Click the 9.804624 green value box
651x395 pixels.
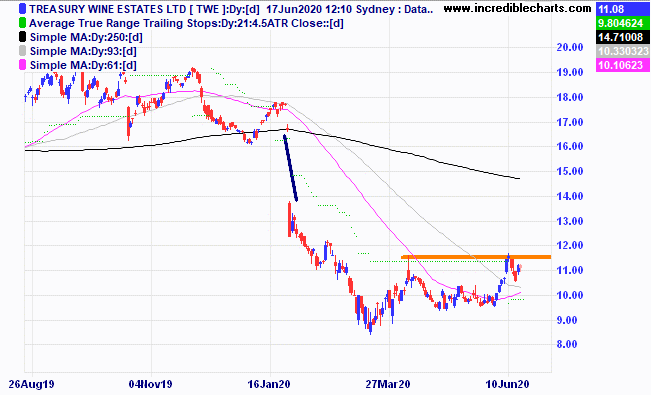(622, 23)
